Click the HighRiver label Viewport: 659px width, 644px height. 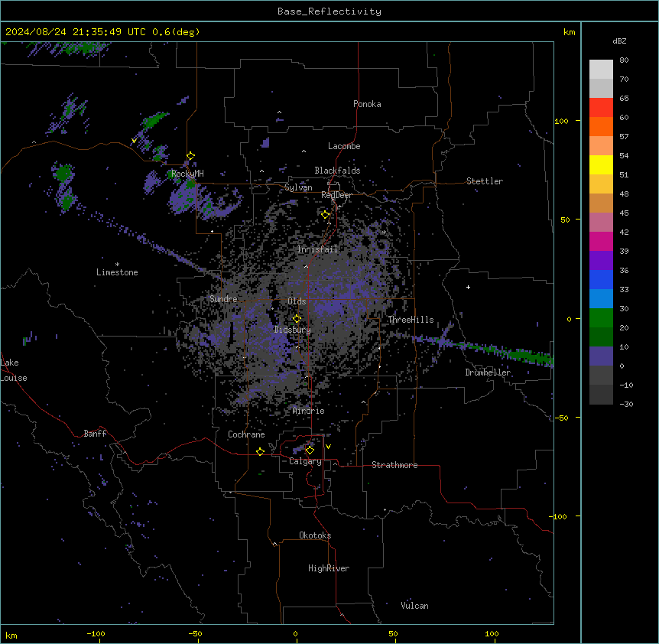click(x=329, y=568)
